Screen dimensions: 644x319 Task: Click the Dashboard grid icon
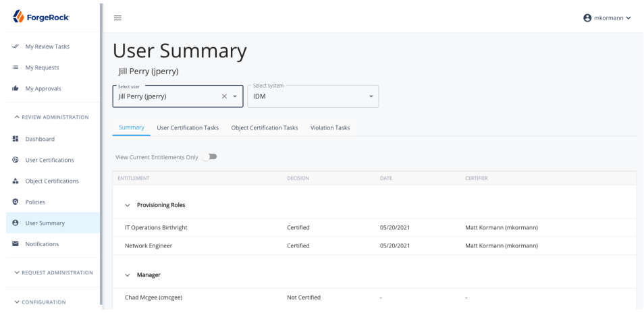pos(15,139)
